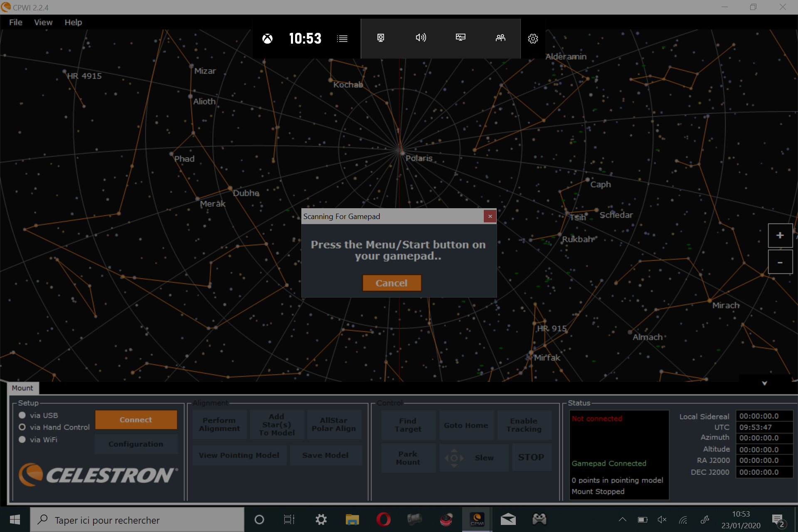Click the Dubhe star label
798x532 pixels.
click(x=246, y=193)
